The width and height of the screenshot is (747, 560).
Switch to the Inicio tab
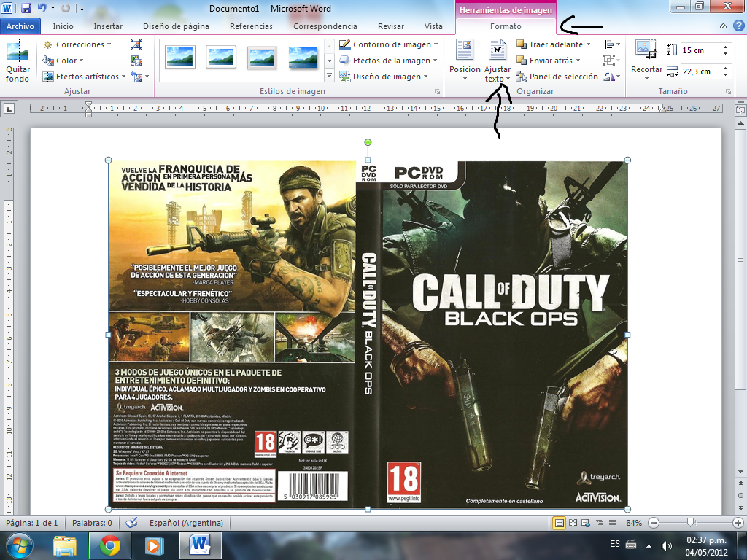[63, 26]
